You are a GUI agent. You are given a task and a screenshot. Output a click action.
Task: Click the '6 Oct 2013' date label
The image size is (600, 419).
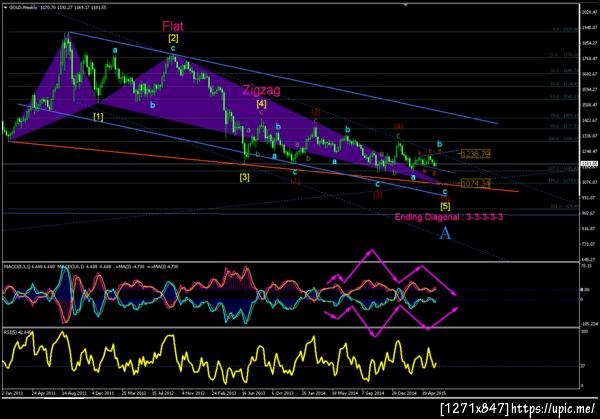coord(282,393)
